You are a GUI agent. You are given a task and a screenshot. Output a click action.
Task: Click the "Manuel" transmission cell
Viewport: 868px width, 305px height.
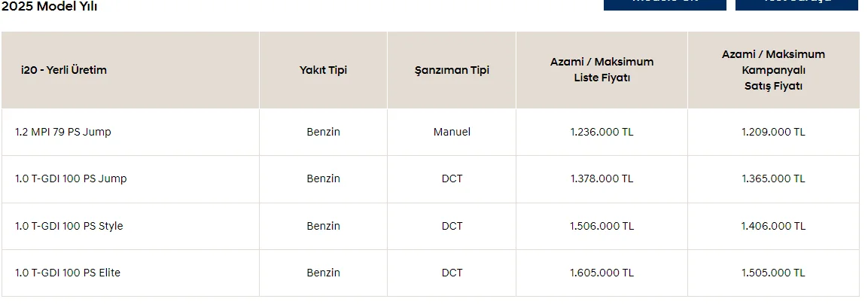[x=452, y=132]
